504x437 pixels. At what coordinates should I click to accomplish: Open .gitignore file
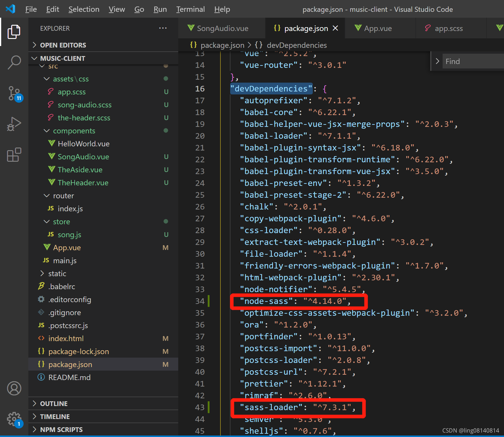pyautogui.click(x=103, y=312)
